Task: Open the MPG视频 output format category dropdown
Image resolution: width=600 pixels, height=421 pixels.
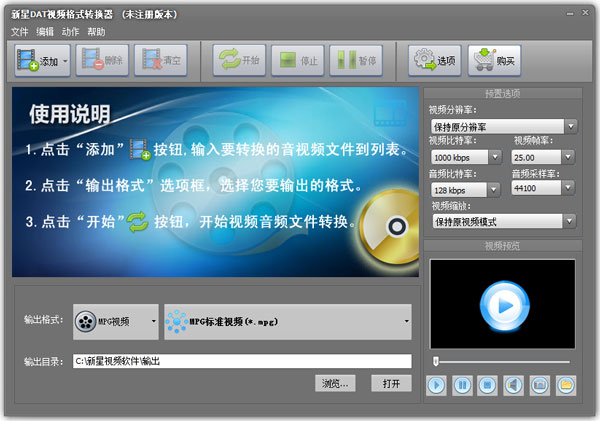Action: pos(116,321)
